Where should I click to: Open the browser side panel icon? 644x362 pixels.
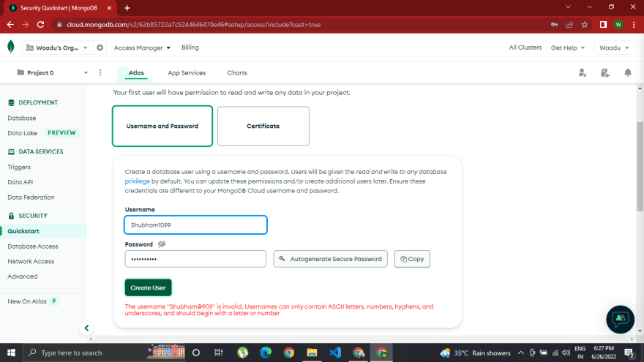click(603, 25)
